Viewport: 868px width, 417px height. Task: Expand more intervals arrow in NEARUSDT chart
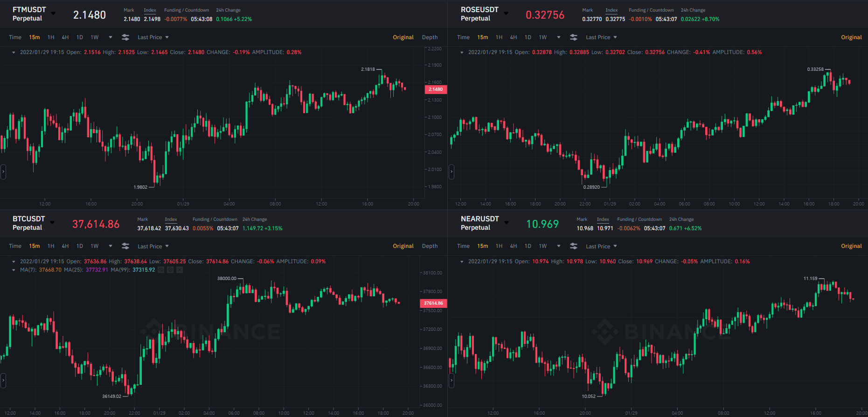click(559, 246)
